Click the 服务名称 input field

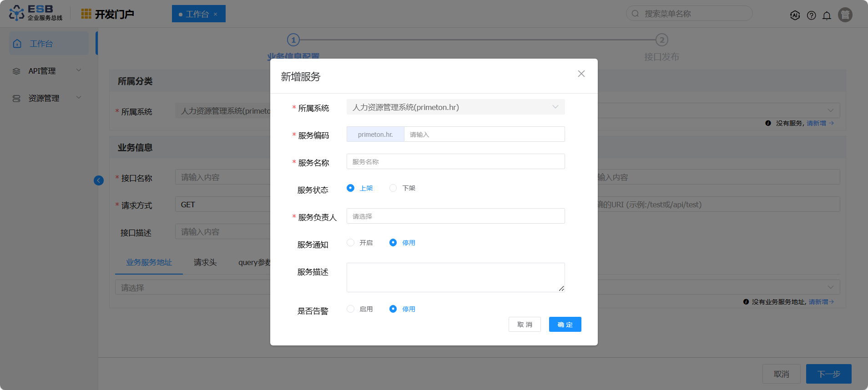(455, 162)
